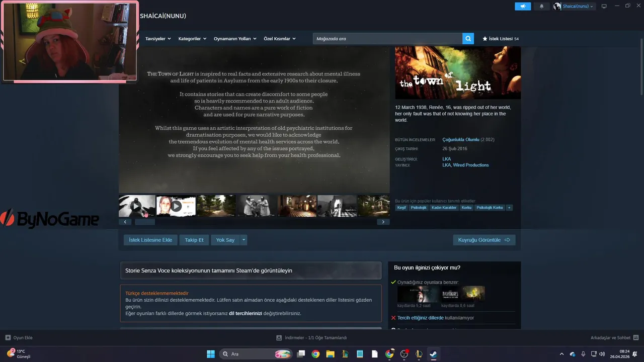Click the taskbar Ara search box

coord(255,354)
